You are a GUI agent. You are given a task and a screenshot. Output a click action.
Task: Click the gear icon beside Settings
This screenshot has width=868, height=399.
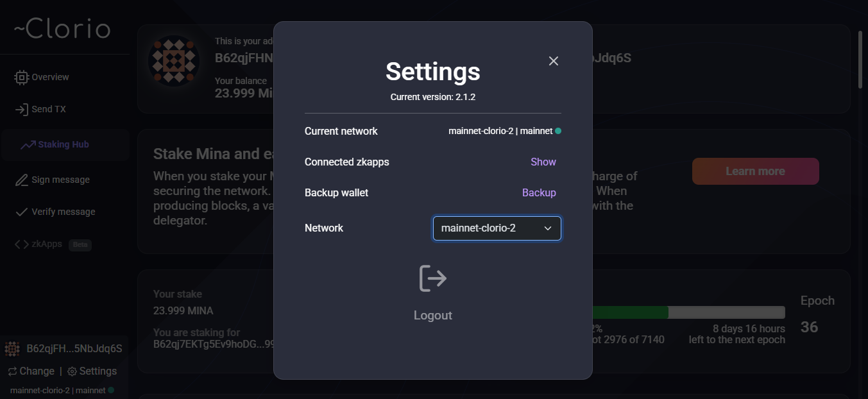point(72,371)
